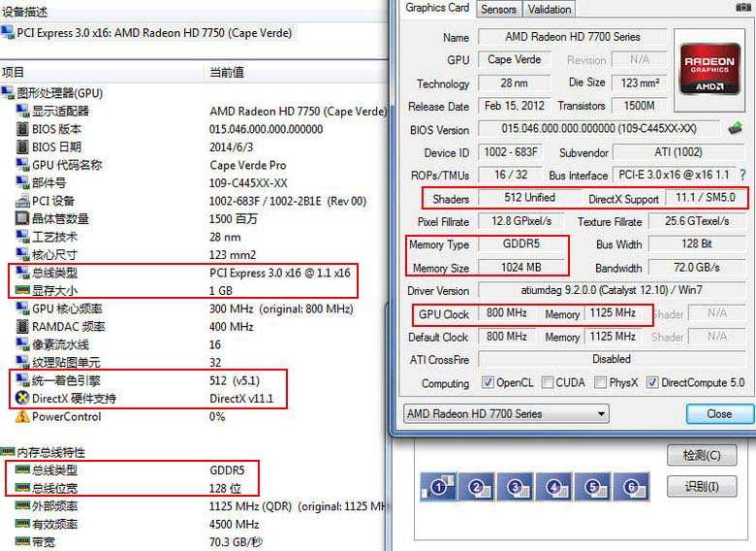This screenshot has height=551, width=756.
Task: Click the 外部频率 row label
Action: (x=54, y=506)
